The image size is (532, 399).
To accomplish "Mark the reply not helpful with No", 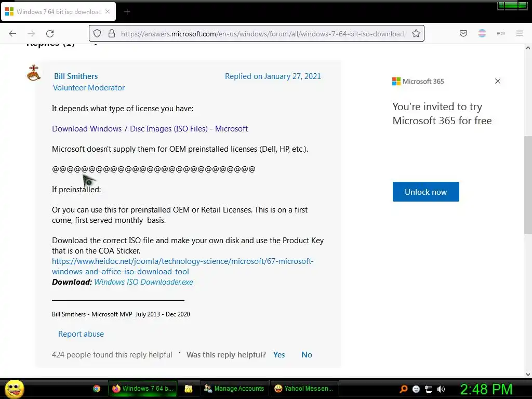I will coord(307,354).
